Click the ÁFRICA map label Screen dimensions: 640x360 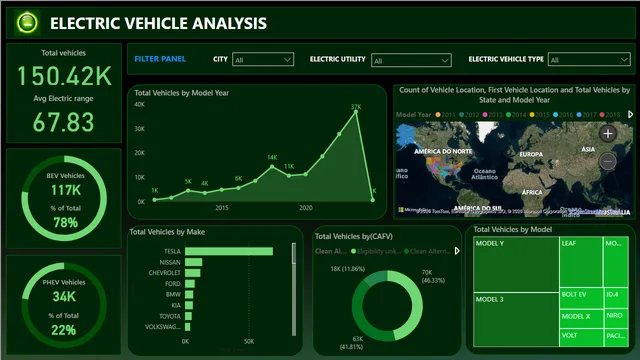coord(532,192)
